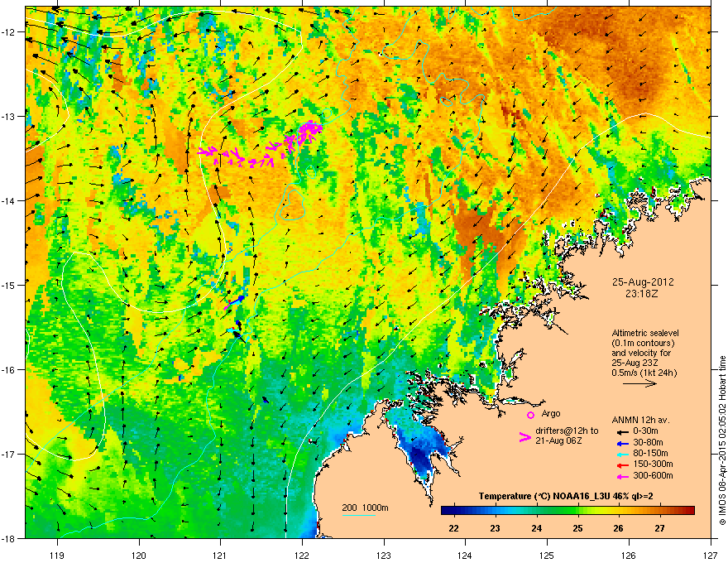Click the Altimetric sealevel legend line
The width and height of the screenshot is (728, 563).
tap(645, 333)
